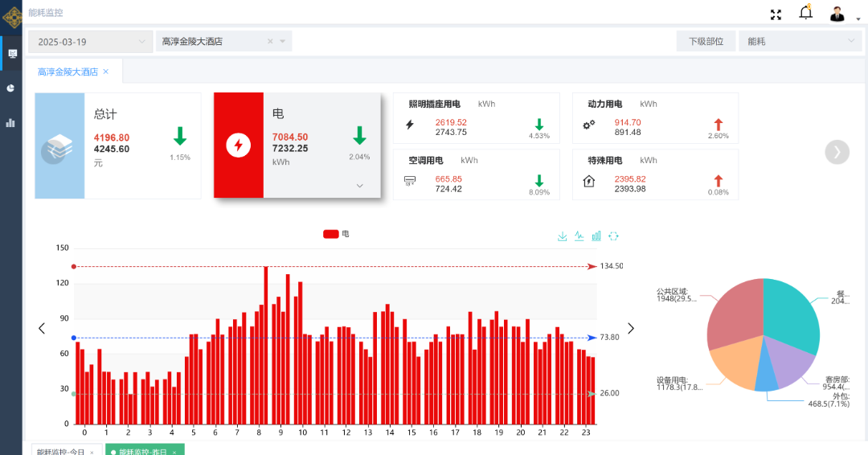Close the 能耗监控-今日 bottom tab
Viewport: 868px width, 455px height.
(92, 453)
